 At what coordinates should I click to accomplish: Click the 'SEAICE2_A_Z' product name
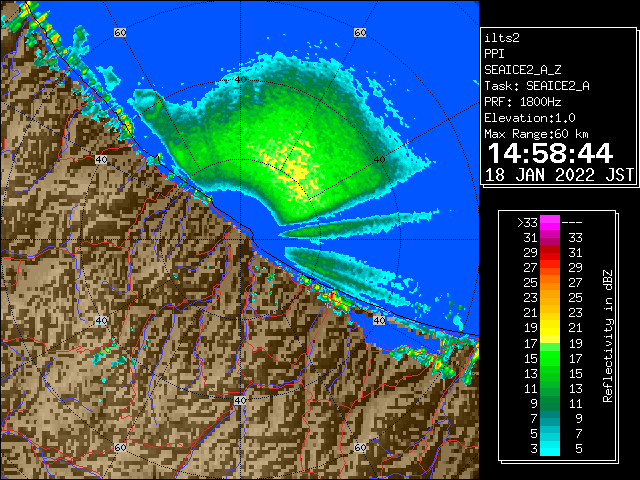click(523, 70)
